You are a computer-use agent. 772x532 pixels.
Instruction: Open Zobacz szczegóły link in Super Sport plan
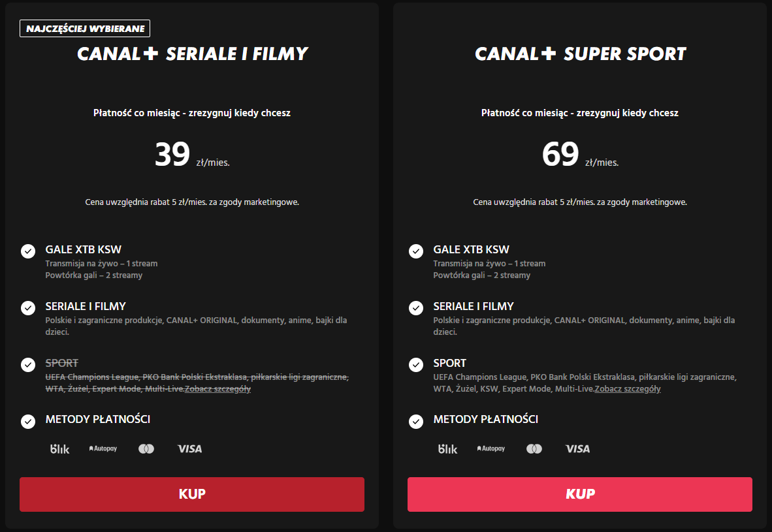coord(628,389)
